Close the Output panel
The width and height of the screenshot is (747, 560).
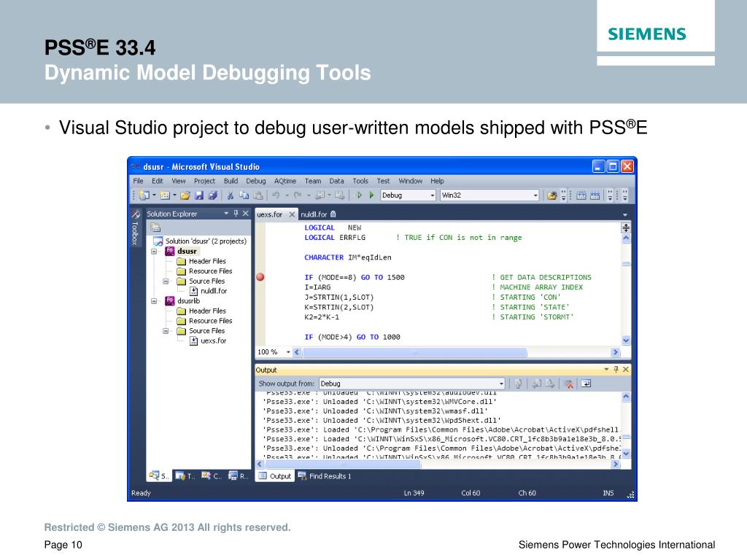click(x=625, y=370)
